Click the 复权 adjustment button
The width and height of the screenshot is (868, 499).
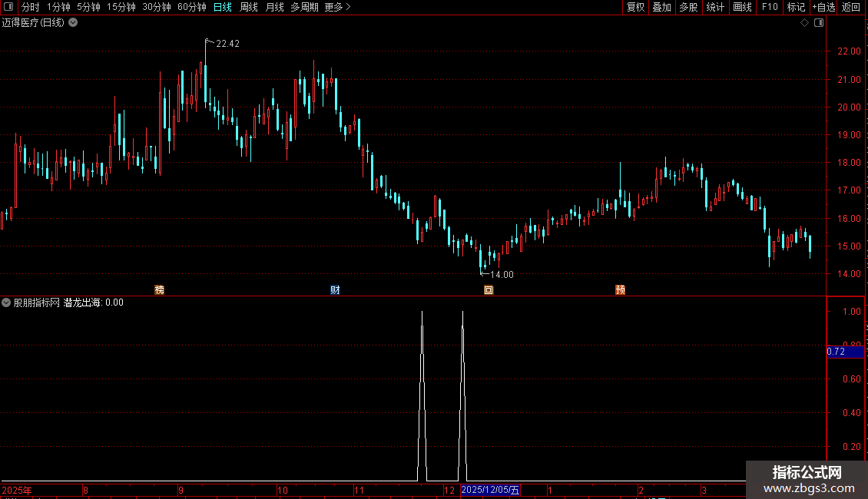click(x=635, y=7)
